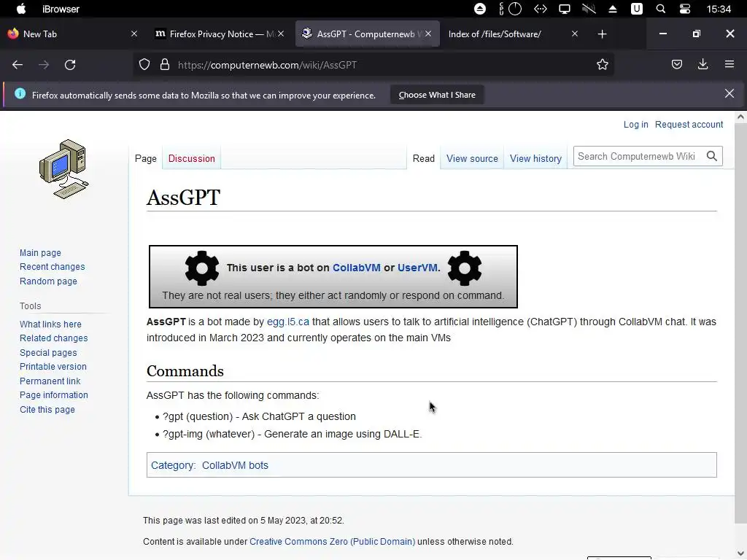Go to Main page in the sidebar
The width and height of the screenshot is (747, 560).
[40, 253]
